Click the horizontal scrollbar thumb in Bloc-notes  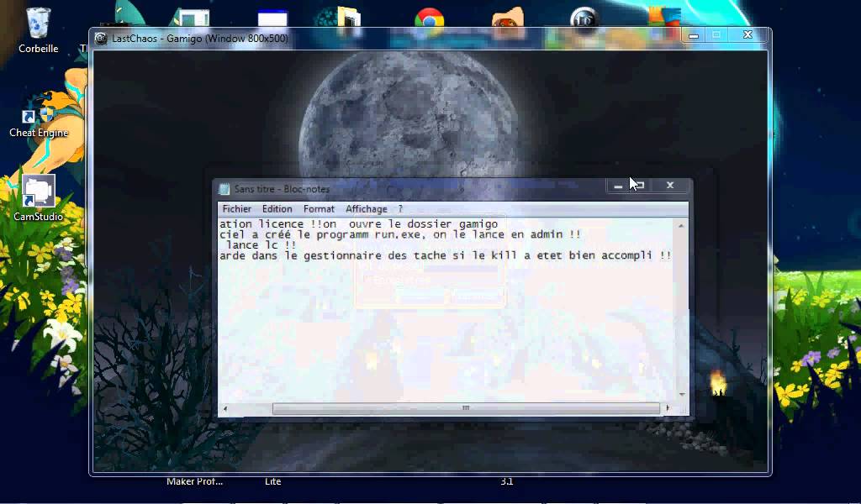click(466, 408)
